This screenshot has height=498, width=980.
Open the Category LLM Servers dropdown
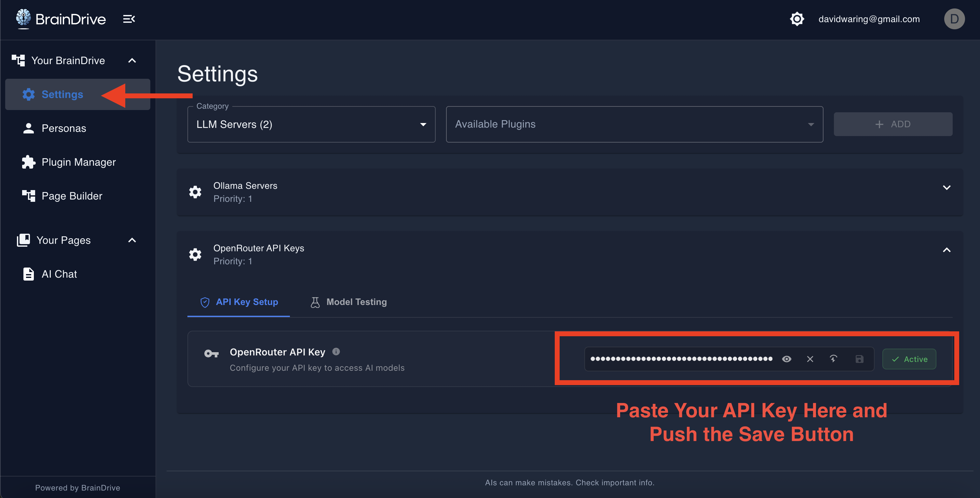tap(311, 124)
